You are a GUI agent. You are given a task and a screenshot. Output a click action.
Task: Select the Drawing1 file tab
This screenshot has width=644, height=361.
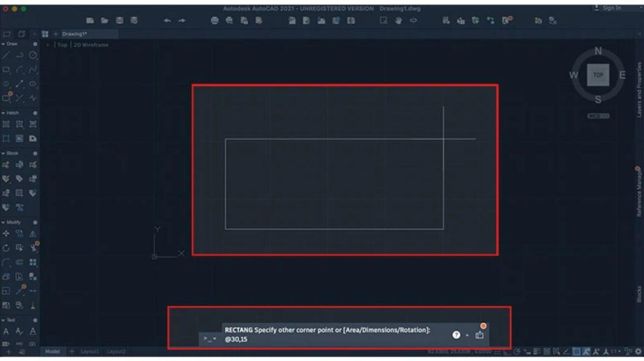[74, 34]
